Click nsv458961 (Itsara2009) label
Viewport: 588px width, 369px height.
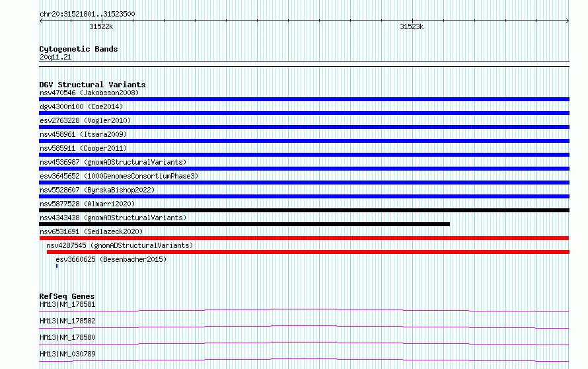coord(83,134)
